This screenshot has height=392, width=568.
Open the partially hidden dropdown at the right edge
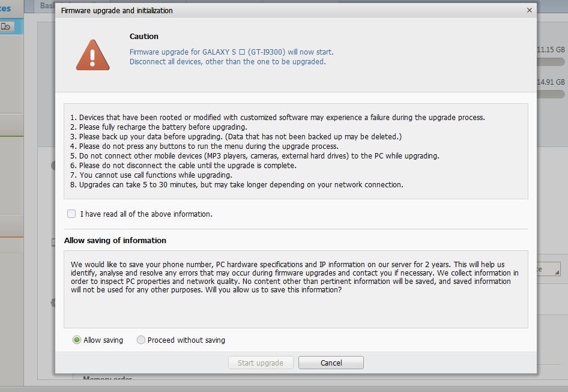[549, 269]
